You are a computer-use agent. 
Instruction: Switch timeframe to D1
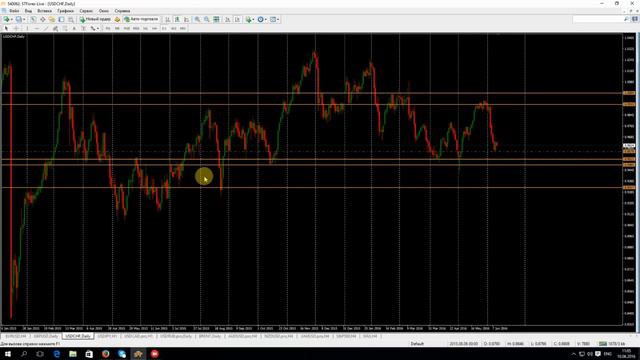(164, 28)
